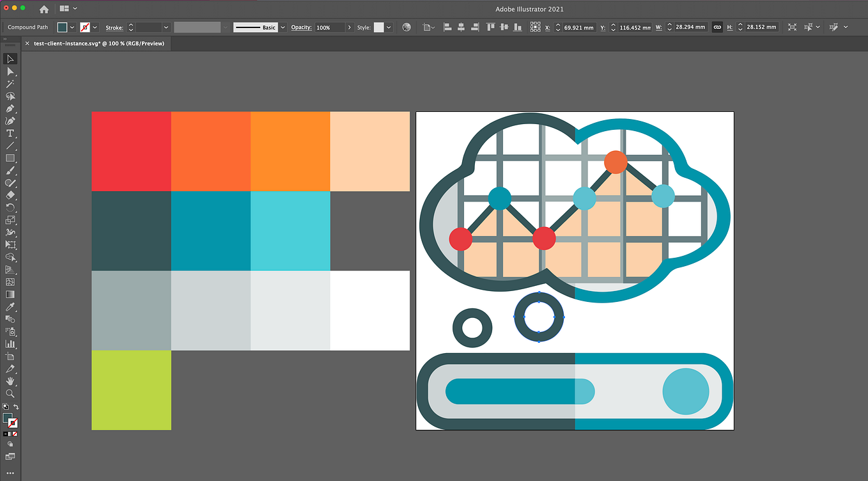Viewport: 868px width, 481px height.
Task: Toggle the reference point locator grid
Action: 536,28
